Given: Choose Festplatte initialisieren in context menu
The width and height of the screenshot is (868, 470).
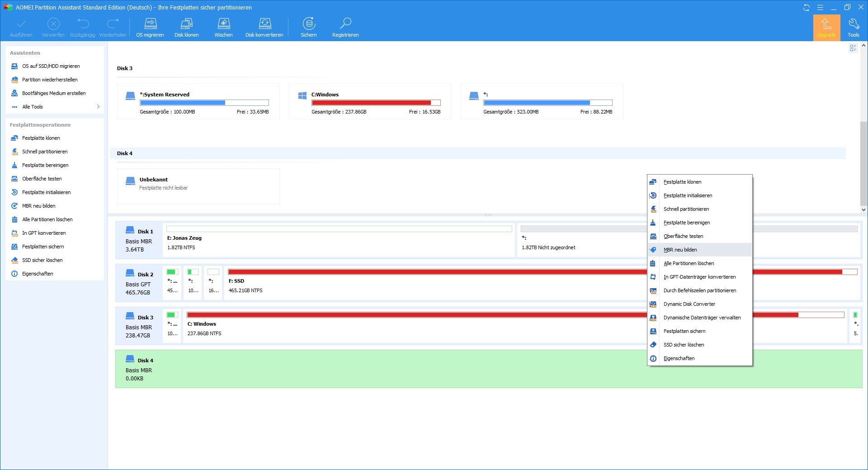Looking at the screenshot, I should tap(700, 195).
